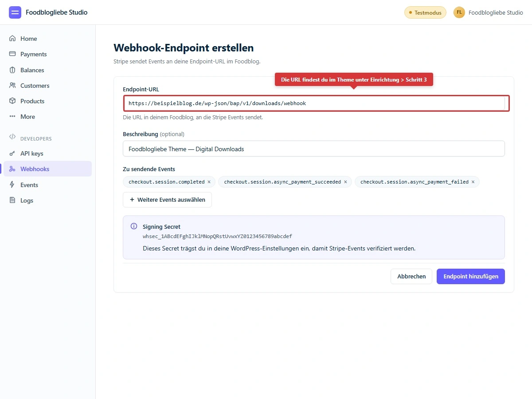
Task: Open Weitere Events auswählen picker
Action: tap(167, 199)
